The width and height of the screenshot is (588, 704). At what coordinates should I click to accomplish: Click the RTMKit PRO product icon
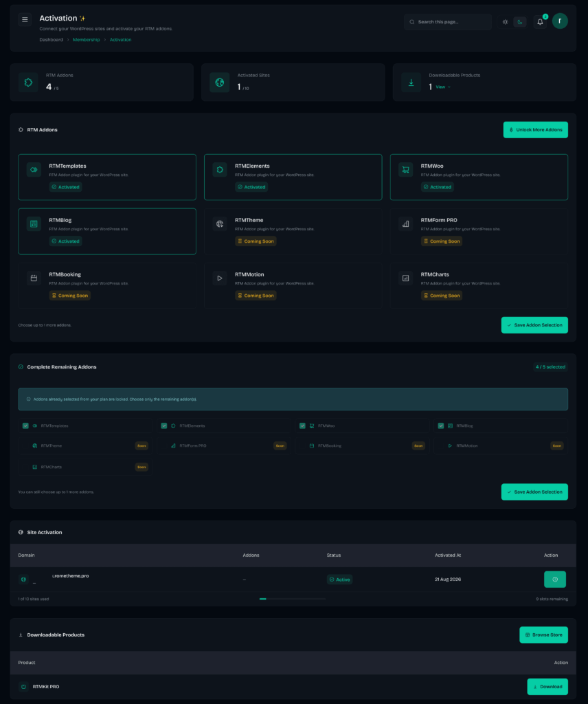tap(24, 687)
